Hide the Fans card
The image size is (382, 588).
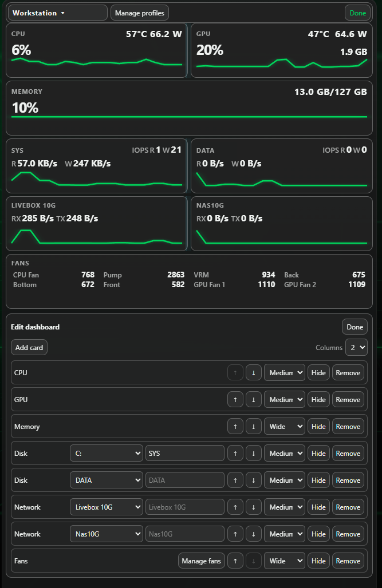[x=318, y=561]
